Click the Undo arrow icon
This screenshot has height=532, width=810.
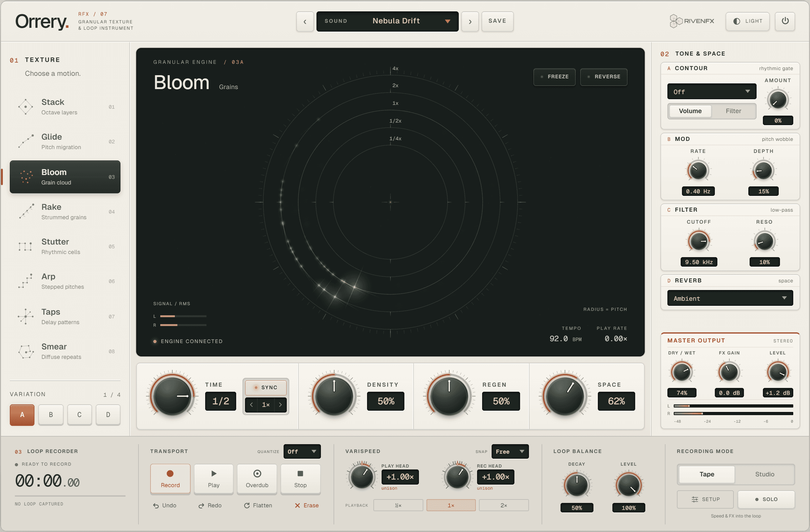(156, 505)
